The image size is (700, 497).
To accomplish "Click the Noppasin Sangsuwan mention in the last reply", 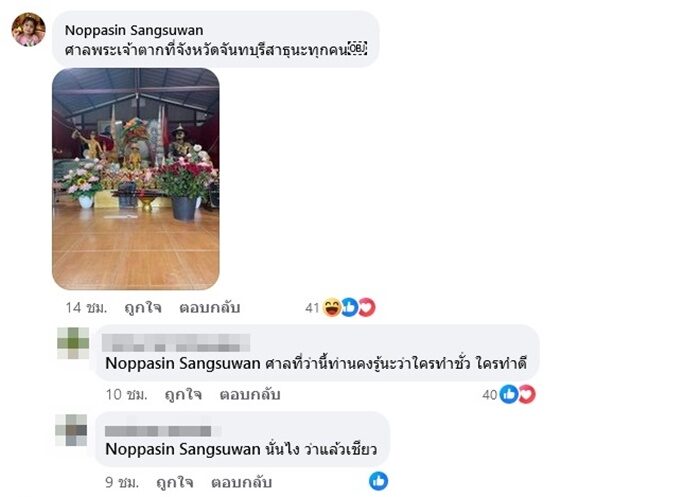I will click(183, 449).
